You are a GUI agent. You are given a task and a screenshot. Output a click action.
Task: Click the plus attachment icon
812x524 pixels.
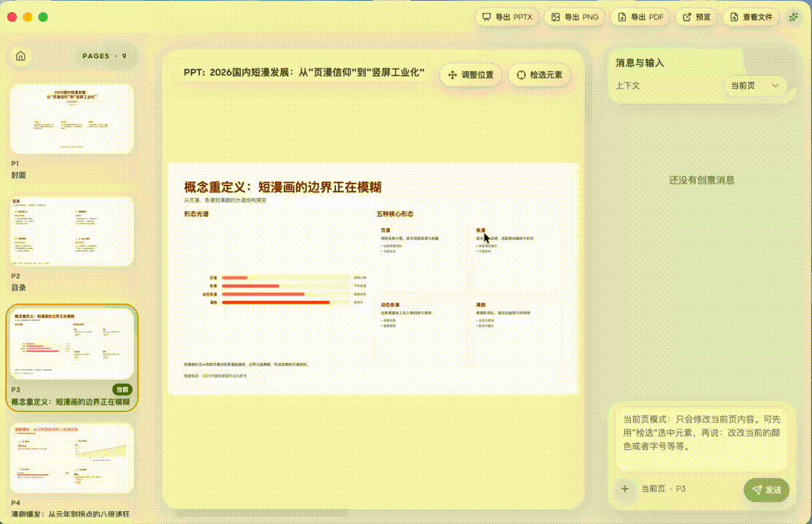625,489
